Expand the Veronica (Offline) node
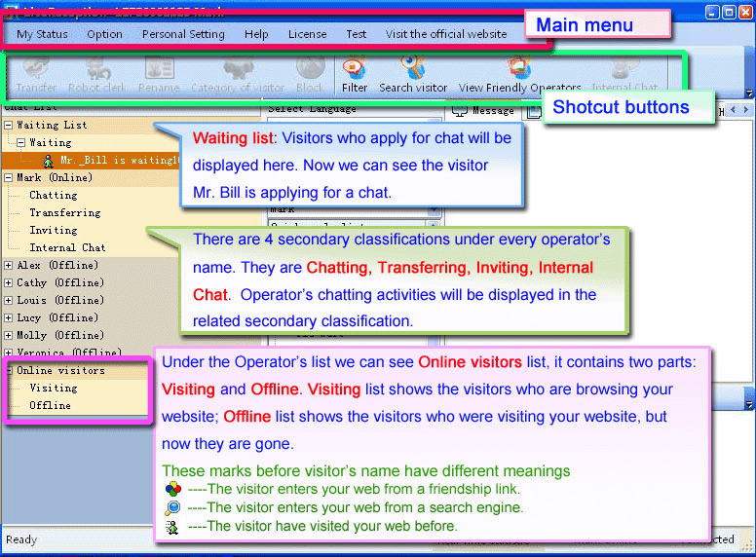The height and width of the screenshot is (557, 756). 8,353
